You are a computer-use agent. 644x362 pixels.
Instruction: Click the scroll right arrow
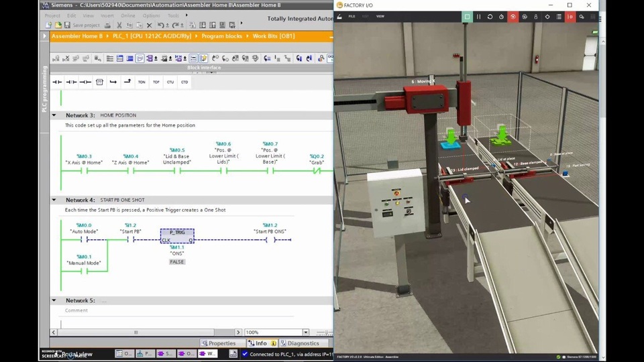(x=237, y=333)
